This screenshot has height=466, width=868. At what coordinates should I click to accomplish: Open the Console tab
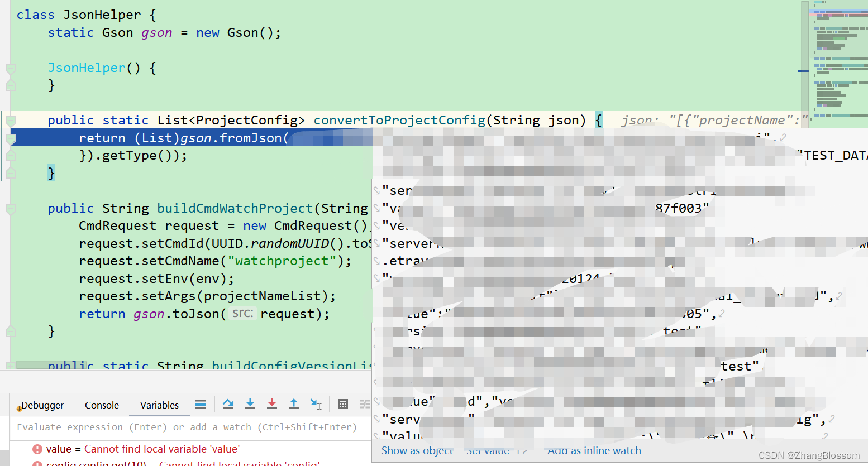(x=102, y=405)
